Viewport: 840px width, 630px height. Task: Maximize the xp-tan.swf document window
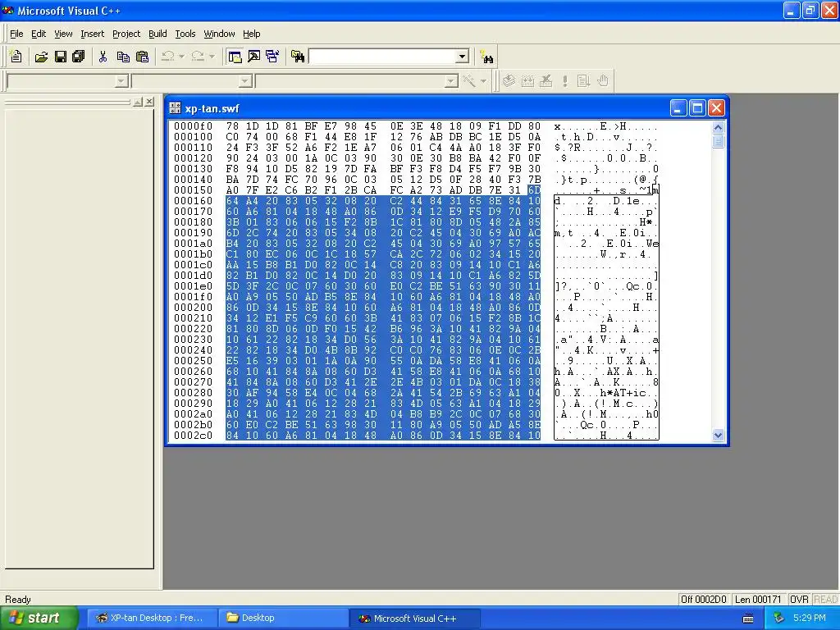(x=697, y=108)
